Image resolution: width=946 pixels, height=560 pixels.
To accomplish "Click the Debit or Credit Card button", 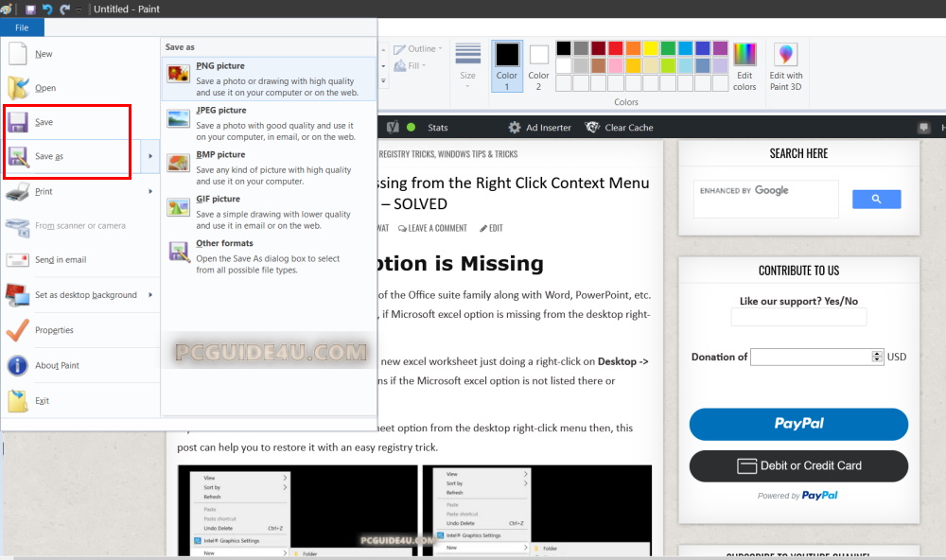I will [x=798, y=465].
